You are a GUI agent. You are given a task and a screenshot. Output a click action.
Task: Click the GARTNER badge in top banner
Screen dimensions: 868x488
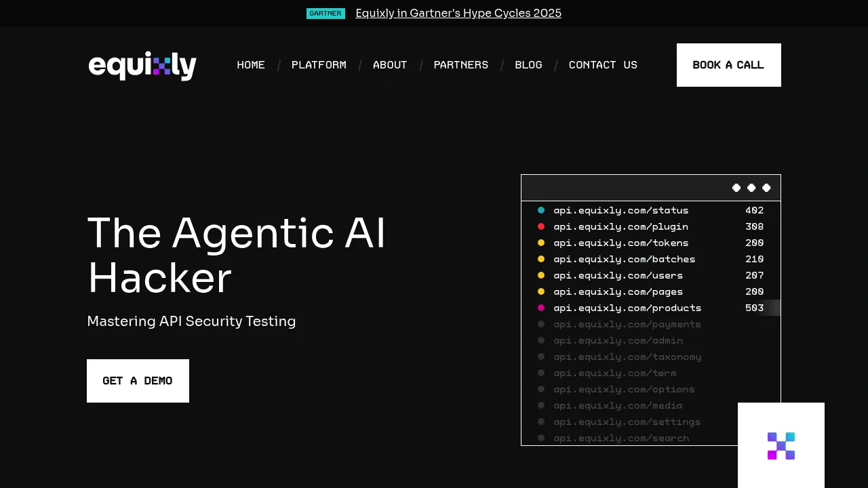tap(325, 14)
